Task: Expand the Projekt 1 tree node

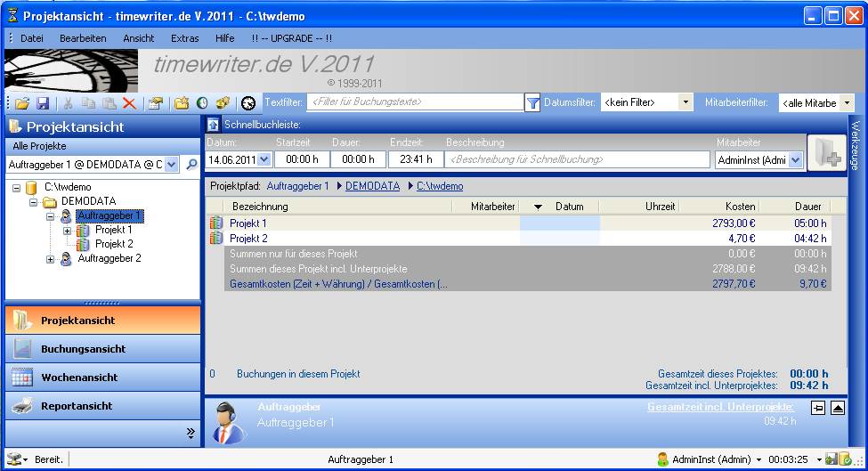Action: click(67, 231)
